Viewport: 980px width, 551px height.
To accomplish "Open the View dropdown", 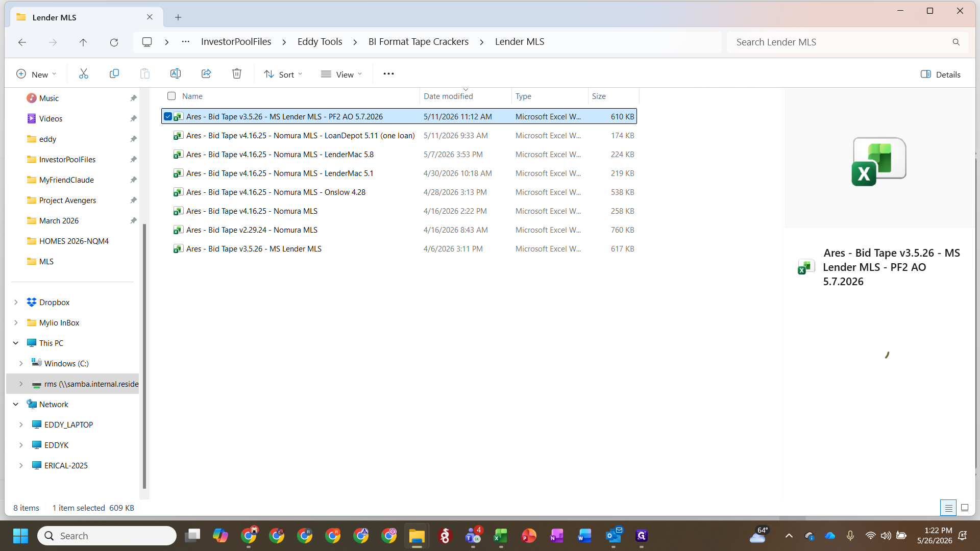I will [x=341, y=74].
